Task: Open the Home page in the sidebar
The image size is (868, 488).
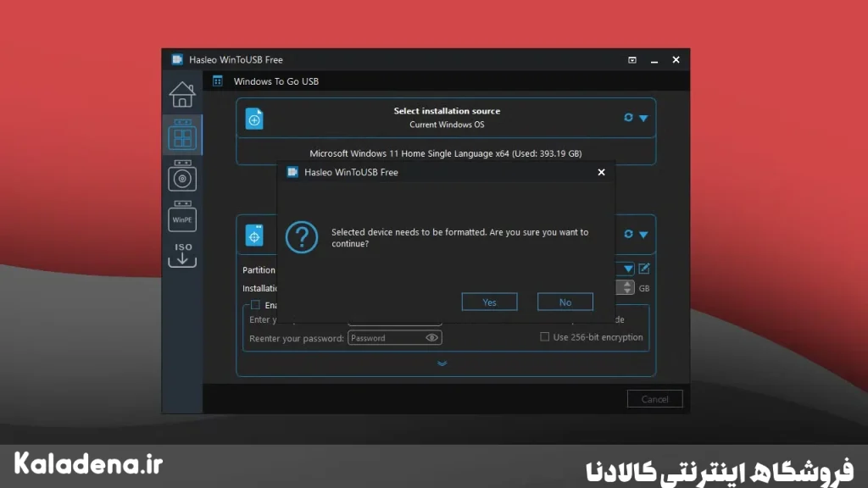Action: coord(182,94)
